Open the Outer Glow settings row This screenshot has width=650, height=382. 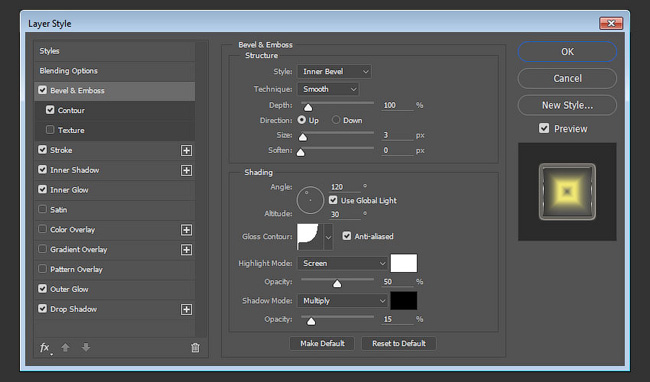[114, 289]
